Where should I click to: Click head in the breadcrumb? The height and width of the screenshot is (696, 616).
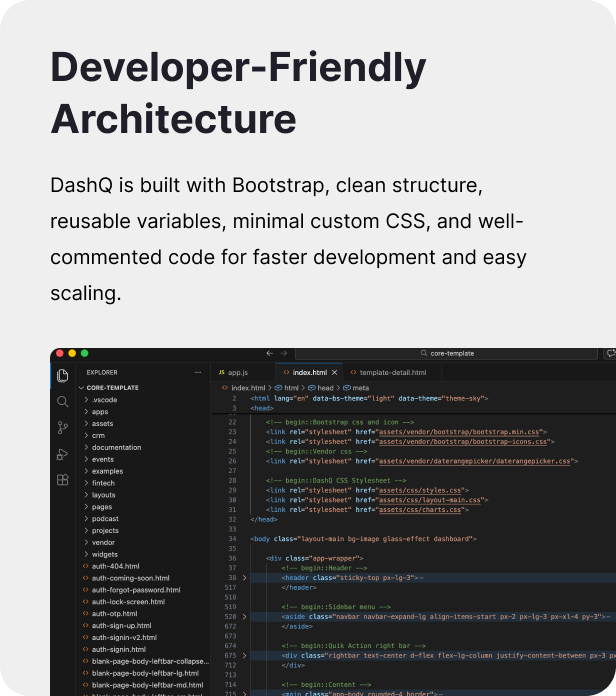(325, 388)
